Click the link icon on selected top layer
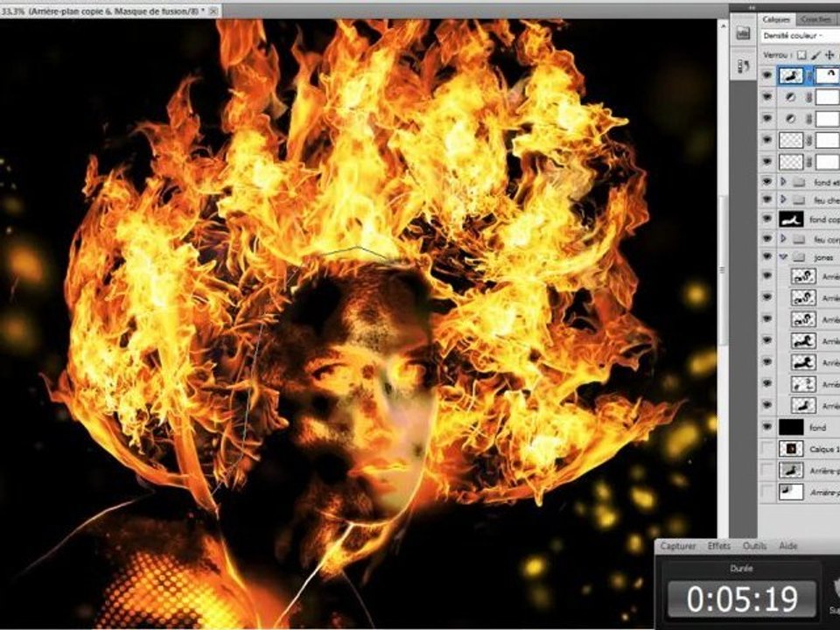Viewport: 840px width, 630px height. (x=810, y=76)
